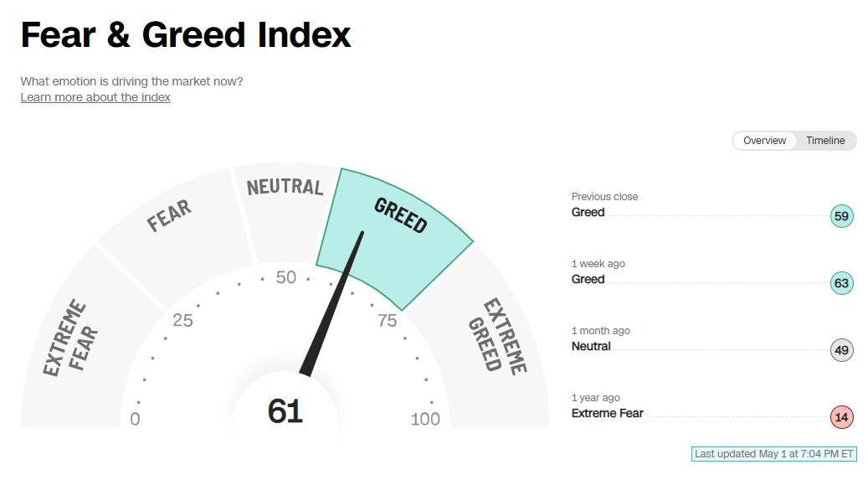868x480 pixels.
Task: Click the 1 week ago badge showing 63
Action: point(841,283)
